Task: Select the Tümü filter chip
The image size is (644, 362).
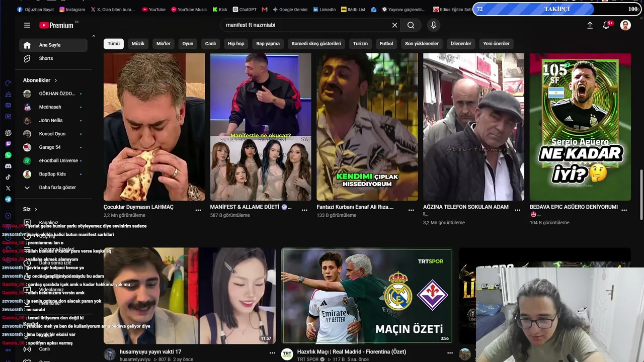Action: (x=114, y=44)
